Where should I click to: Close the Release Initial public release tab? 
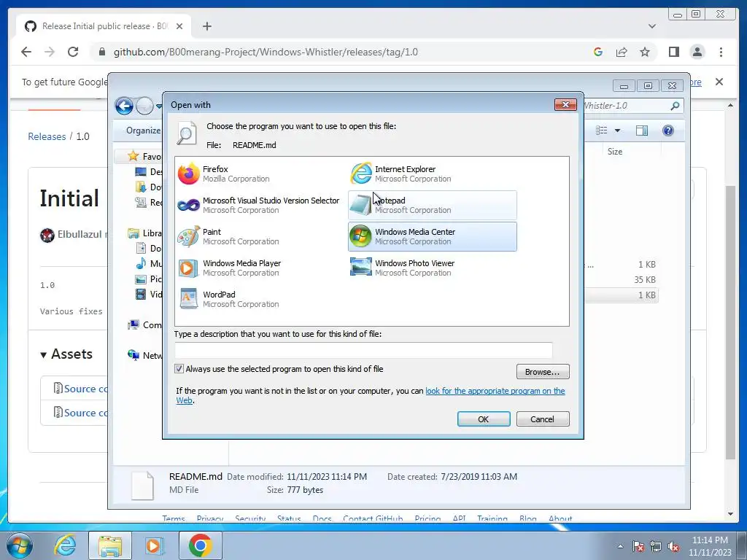point(179,26)
